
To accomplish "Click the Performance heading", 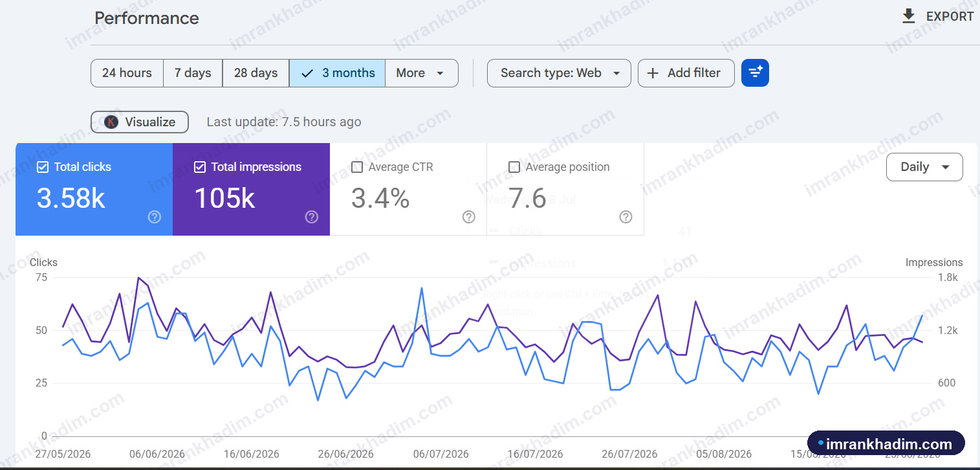I will pyautogui.click(x=147, y=18).
